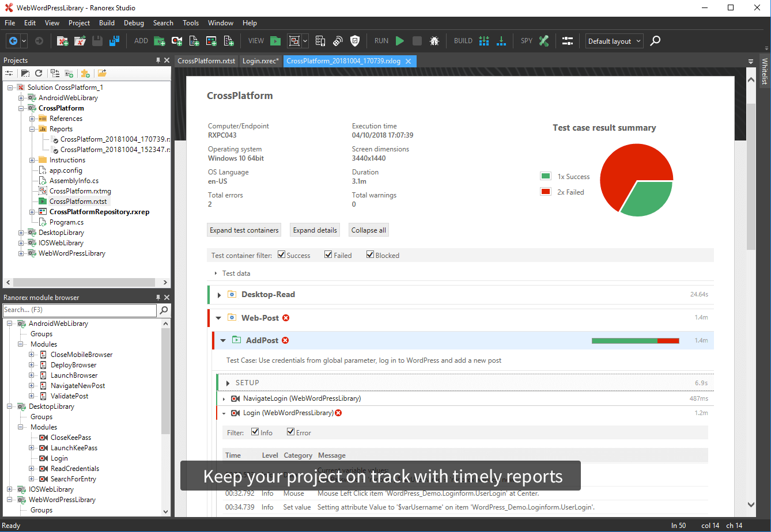
Task: Open the Project menu
Action: point(79,23)
